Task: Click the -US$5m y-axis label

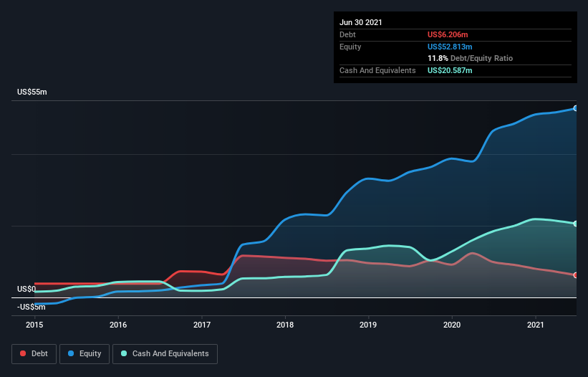Action: click(x=31, y=307)
